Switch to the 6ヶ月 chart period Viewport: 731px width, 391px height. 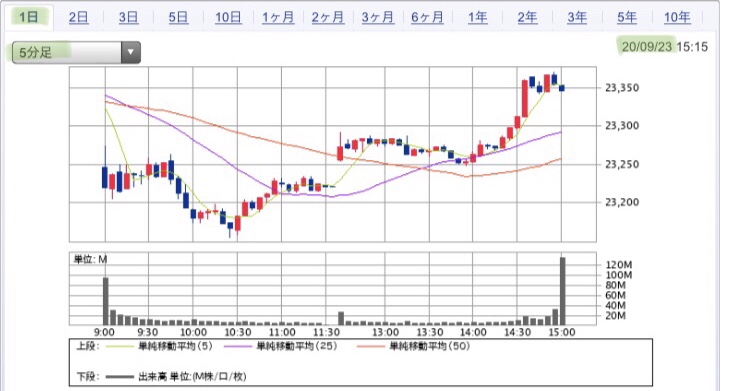click(x=428, y=18)
